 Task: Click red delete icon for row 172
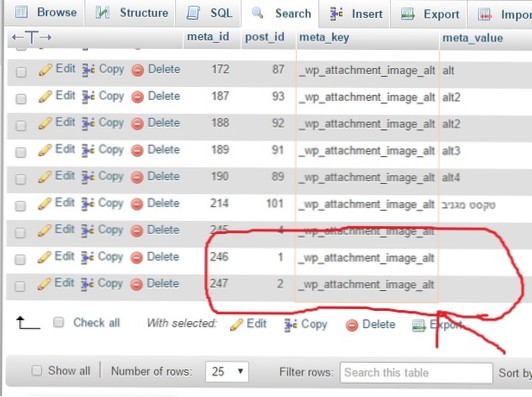[x=138, y=70]
